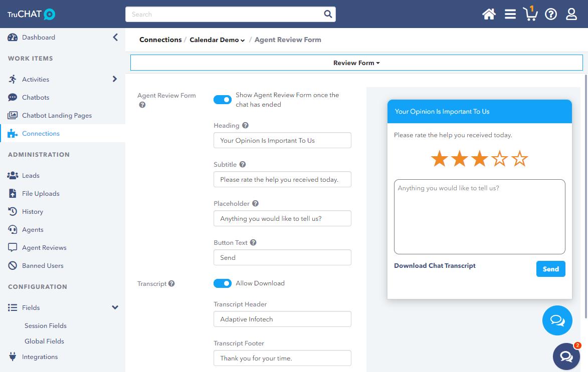The height and width of the screenshot is (372, 588).
Task: Open the shopping cart icon
Action: [x=530, y=14]
